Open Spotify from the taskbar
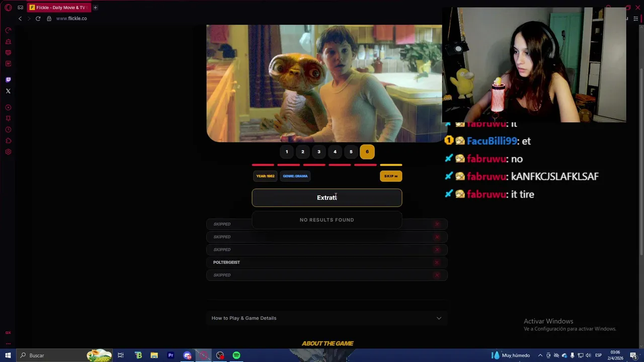The height and width of the screenshot is (362, 644). (236, 355)
